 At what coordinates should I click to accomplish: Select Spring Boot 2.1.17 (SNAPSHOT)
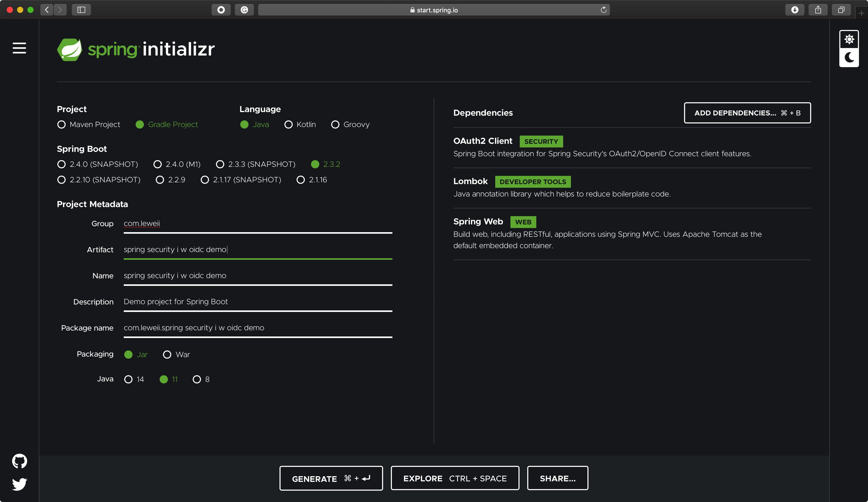point(241,180)
